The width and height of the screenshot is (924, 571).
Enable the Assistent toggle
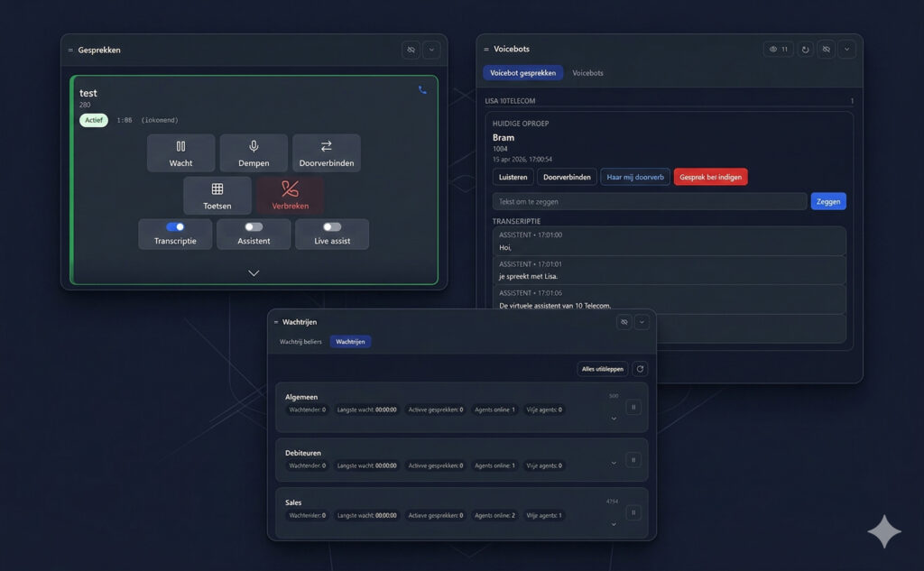(x=254, y=227)
